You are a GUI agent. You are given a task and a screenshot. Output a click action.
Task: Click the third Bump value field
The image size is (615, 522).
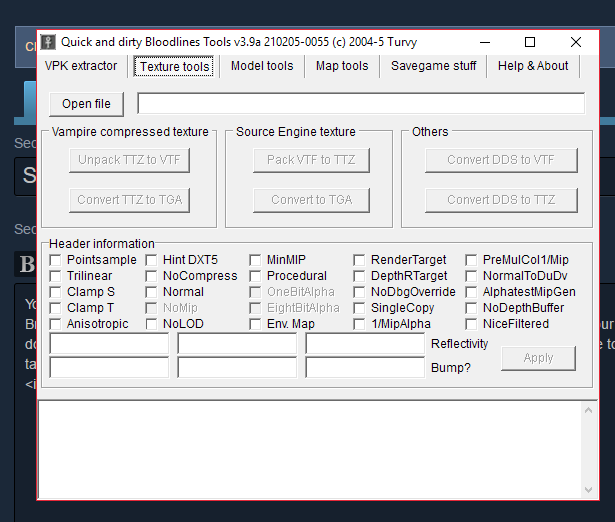point(365,367)
